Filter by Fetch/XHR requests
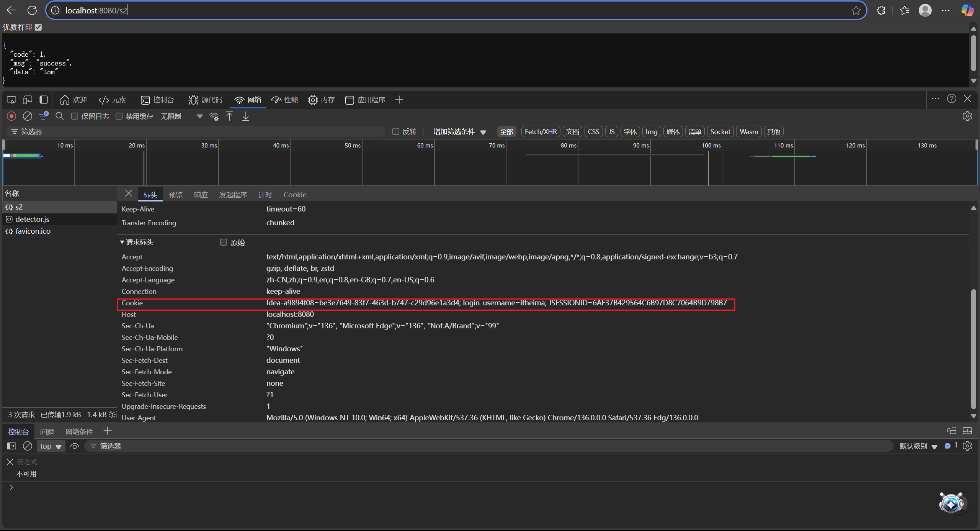This screenshot has height=531, width=980. tap(541, 131)
